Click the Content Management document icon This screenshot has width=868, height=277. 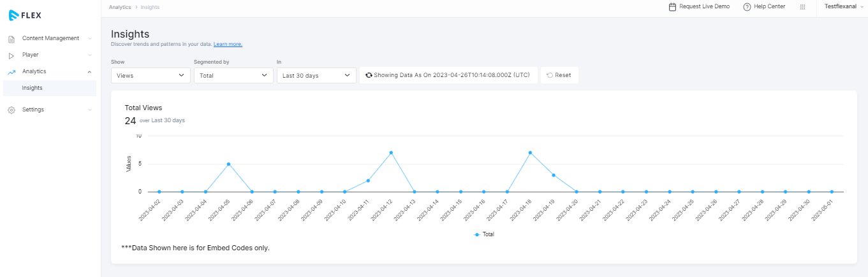click(x=11, y=39)
